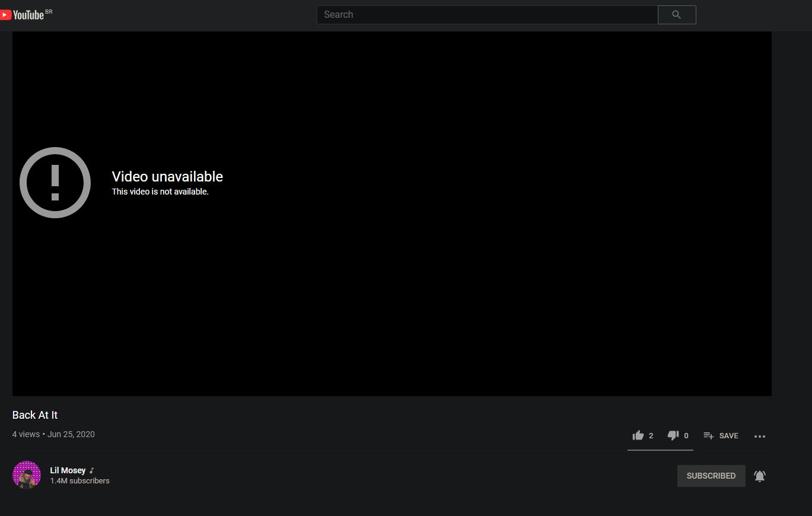Click the "This video is not available" message
The width and height of the screenshot is (812, 516).
click(x=160, y=192)
